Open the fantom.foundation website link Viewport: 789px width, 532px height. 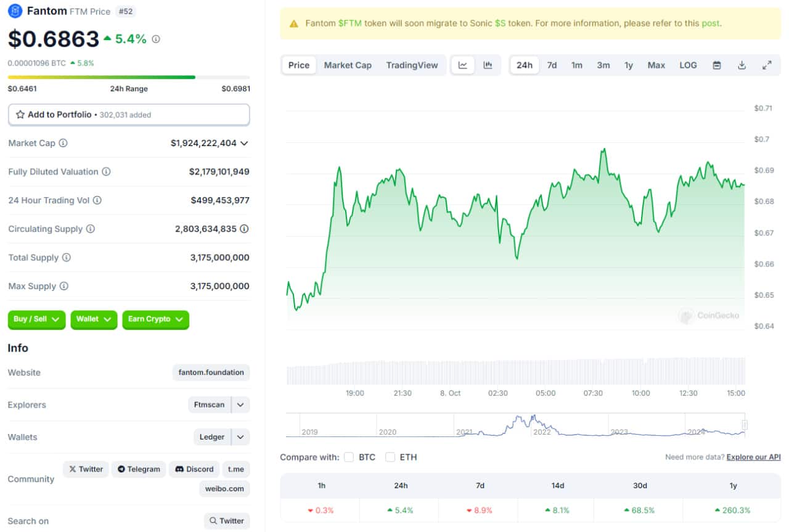click(211, 372)
